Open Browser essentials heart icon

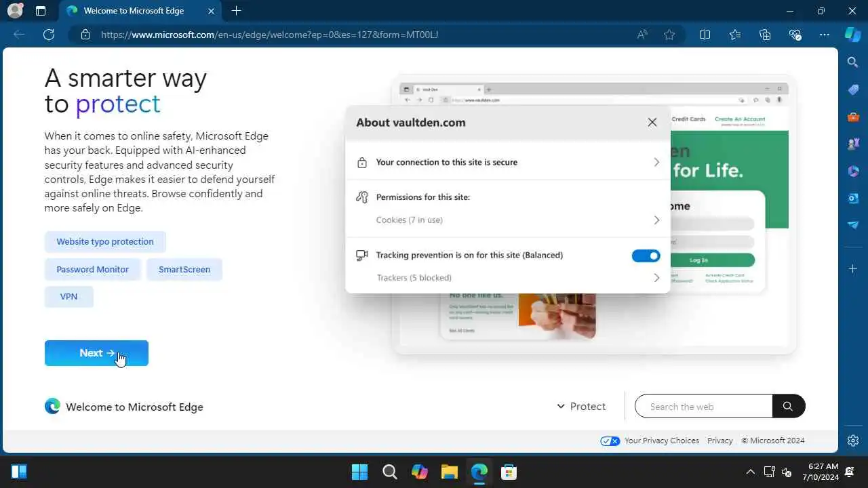click(795, 35)
